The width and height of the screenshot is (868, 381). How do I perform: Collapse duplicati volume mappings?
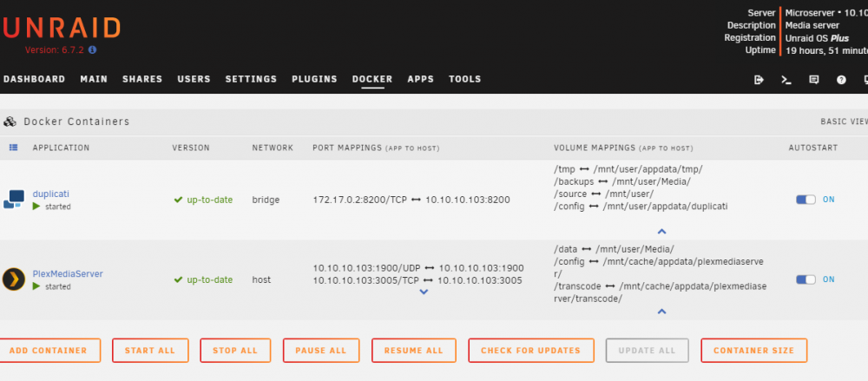tap(661, 232)
